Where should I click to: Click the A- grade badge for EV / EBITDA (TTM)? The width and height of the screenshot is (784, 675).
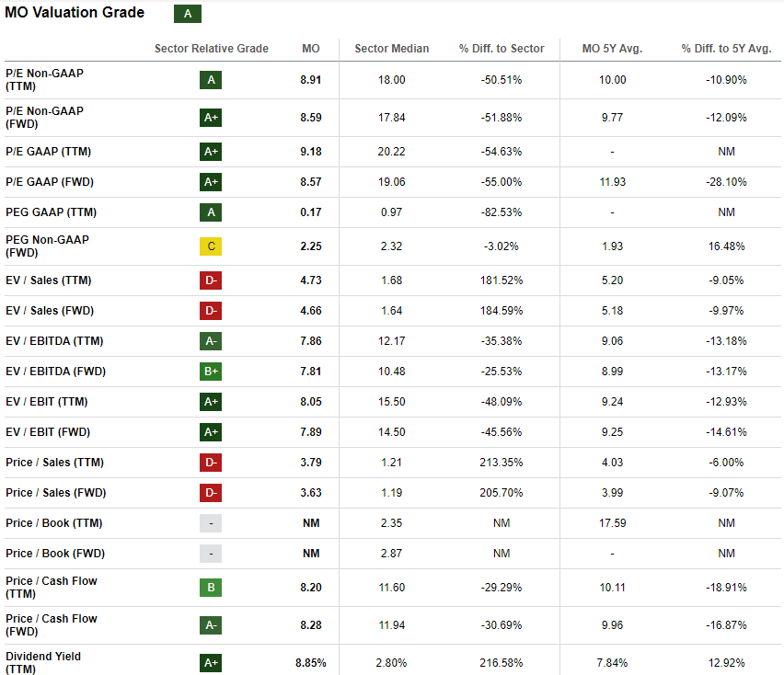click(x=211, y=341)
